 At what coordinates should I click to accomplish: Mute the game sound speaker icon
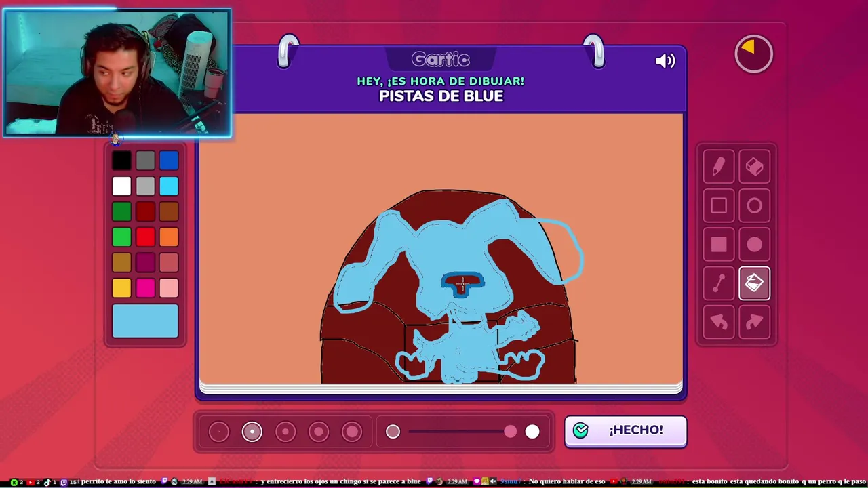point(665,61)
